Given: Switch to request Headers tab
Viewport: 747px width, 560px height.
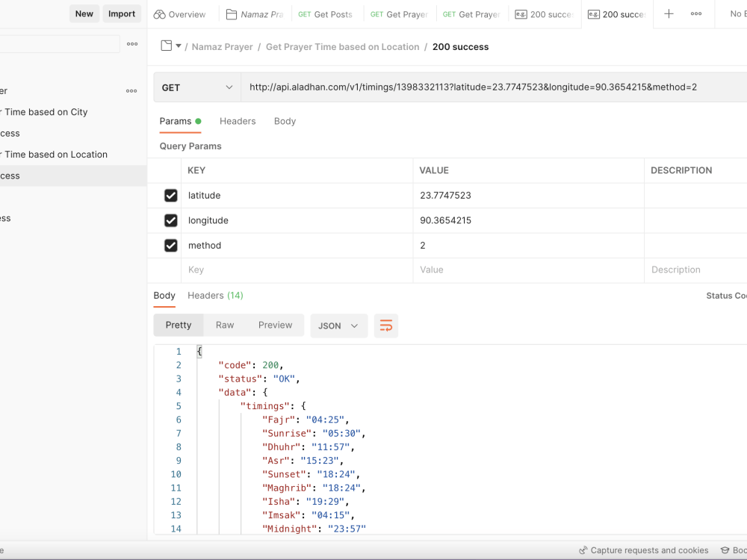Looking at the screenshot, I should click(x=238, y=122).
